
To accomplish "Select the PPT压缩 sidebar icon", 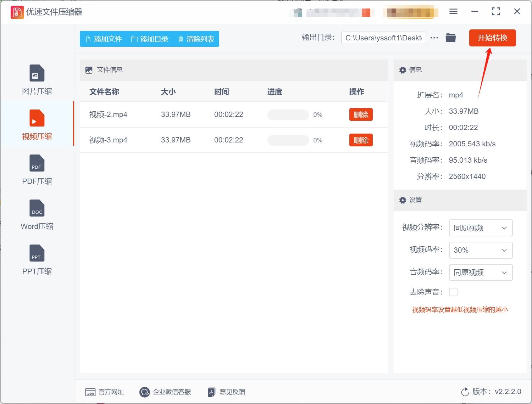I will click(x=37, y=253).
